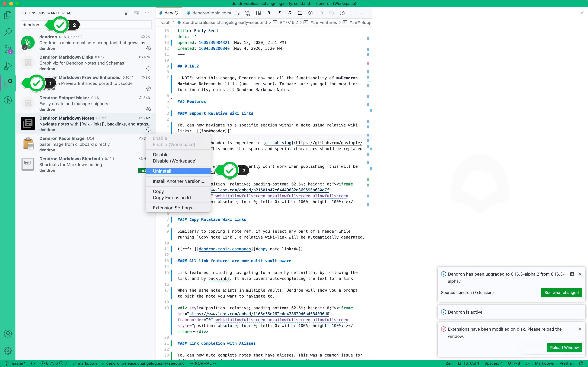Click the bullet list formatting icon
This screenshot has height=367, width=588.
pos(300,13)
